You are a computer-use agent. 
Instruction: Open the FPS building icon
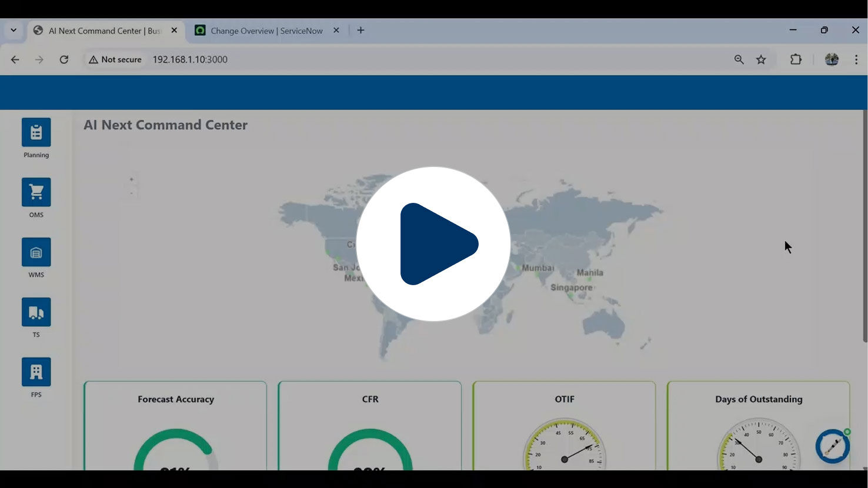pyautogui.click(x=36, y=372)
